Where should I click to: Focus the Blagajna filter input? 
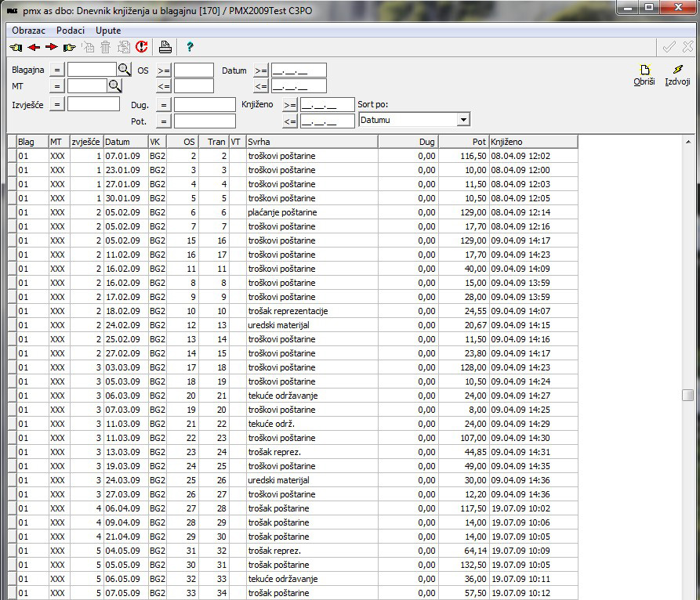(x=92, y=69)
